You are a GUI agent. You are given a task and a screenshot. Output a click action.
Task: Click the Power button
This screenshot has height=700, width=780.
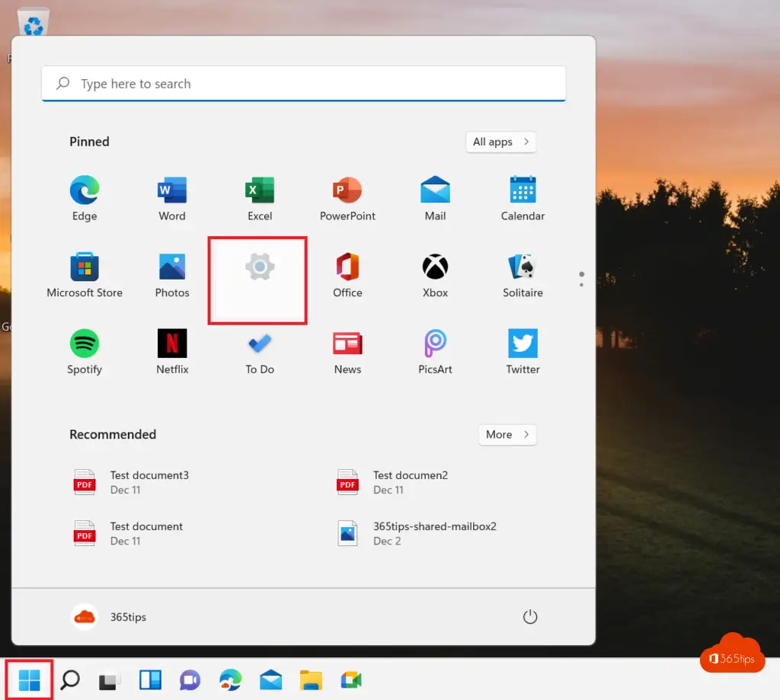click(x=530, y=617)
